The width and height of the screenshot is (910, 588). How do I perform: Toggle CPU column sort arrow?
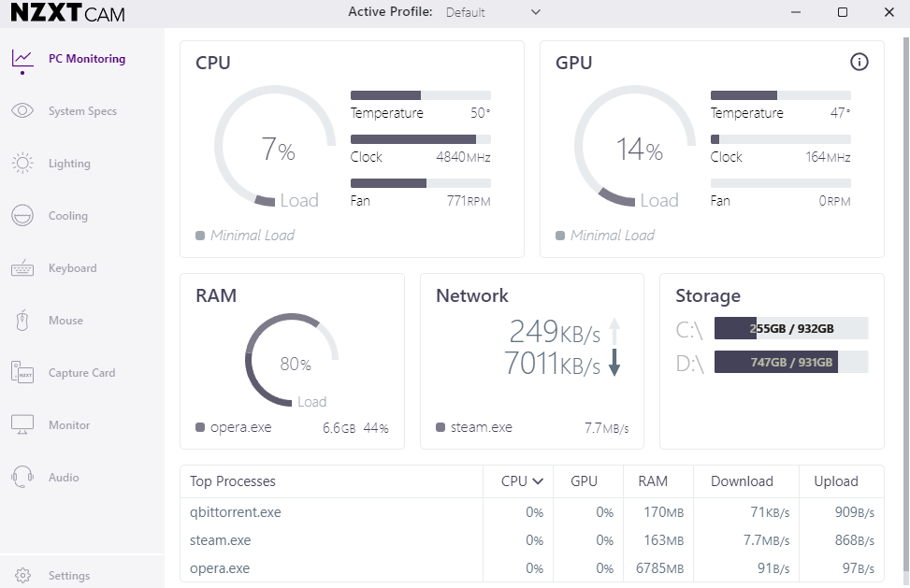click(538, 481)
